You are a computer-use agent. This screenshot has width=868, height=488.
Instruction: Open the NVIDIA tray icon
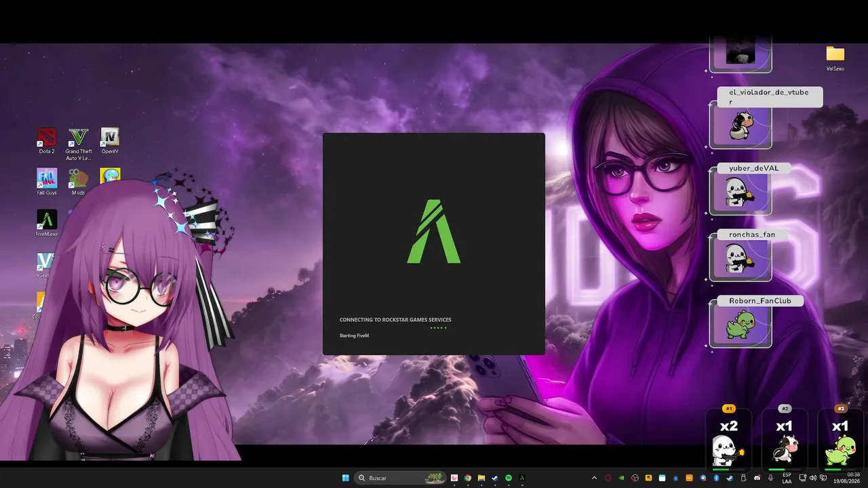(621, 478)
